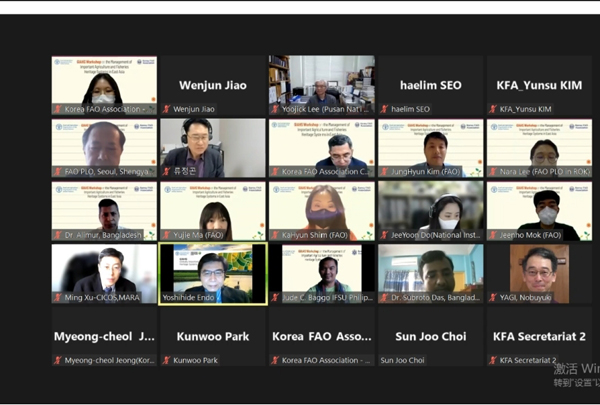
Task: Select Jude C. Baggo video tile
Action: click(x=321, y=272)
